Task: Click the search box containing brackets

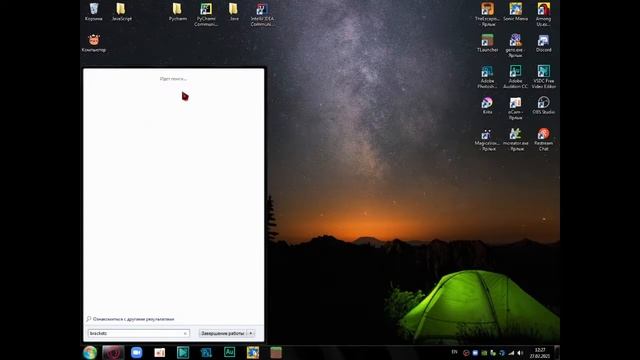Action: pyautogui.click(x=139, y=333)
